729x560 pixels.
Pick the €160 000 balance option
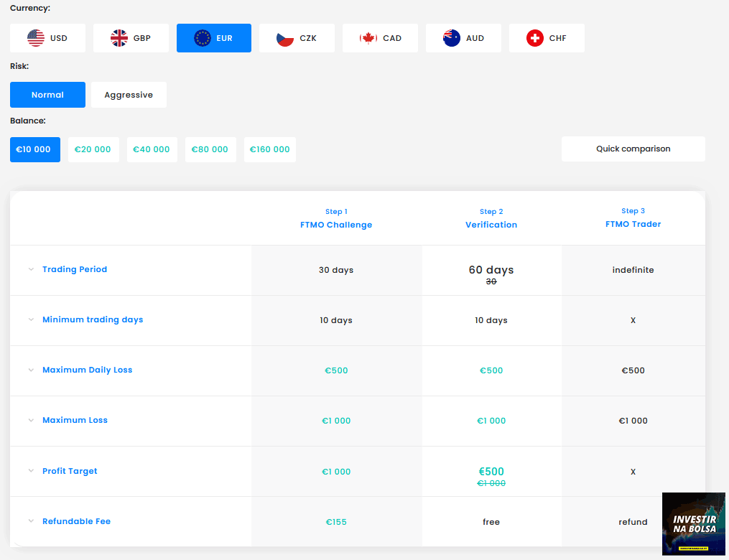point(269,149)
